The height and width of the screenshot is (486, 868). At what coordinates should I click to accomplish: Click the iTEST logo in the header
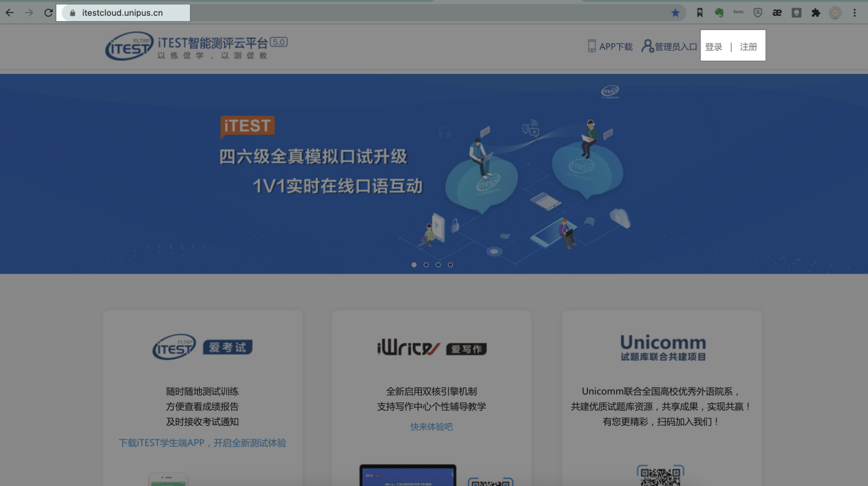tap(129, 47)
